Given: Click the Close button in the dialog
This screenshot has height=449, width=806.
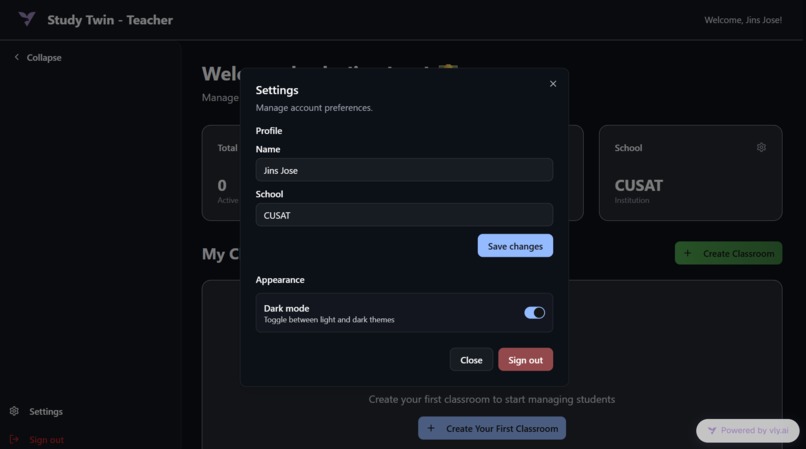Looking at the screenshot, I should tap(471, 360).
